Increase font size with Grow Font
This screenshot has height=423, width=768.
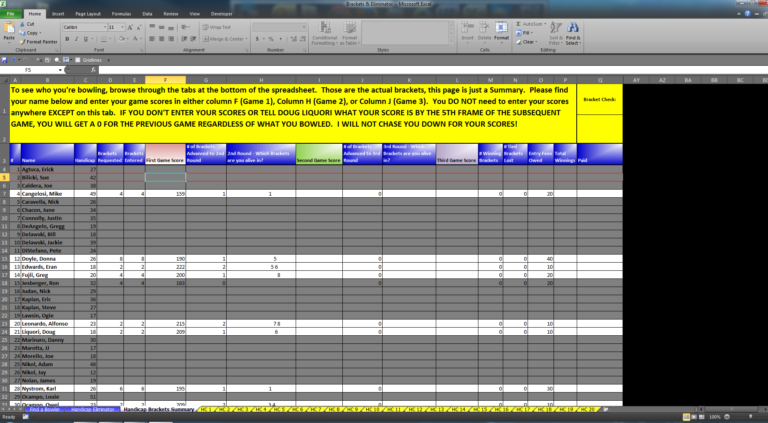point(130,27)
